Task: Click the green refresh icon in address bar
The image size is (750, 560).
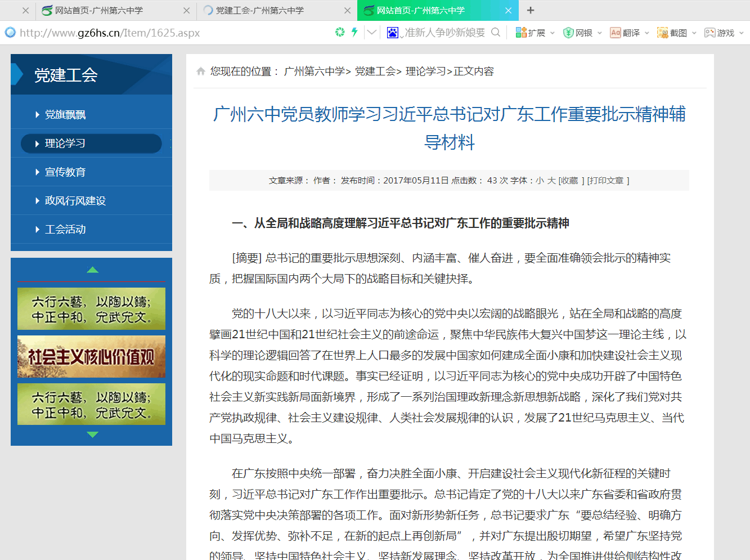Action: [340, 32]
